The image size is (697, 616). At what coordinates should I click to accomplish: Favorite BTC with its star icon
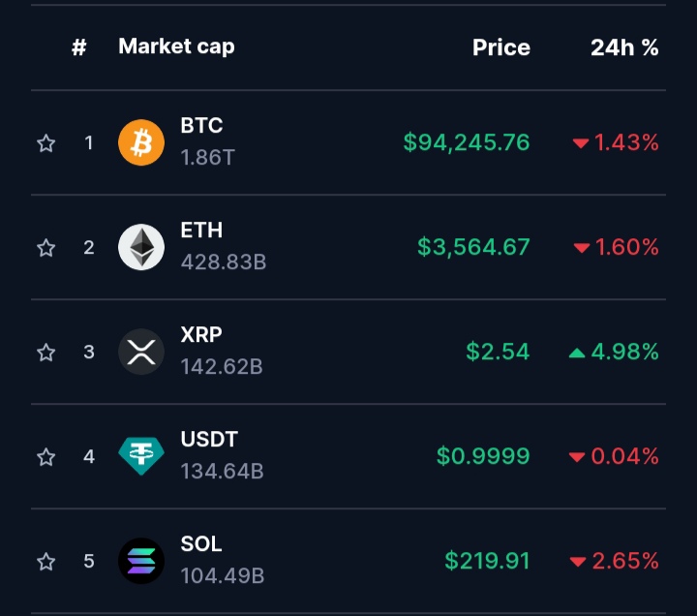coord(45,143)
